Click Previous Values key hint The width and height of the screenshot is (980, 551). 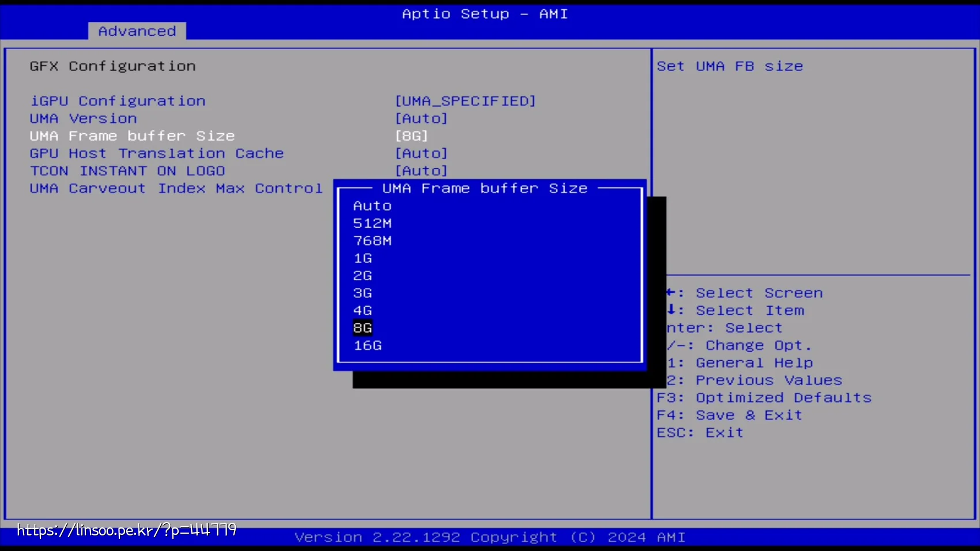coord(755,380)
